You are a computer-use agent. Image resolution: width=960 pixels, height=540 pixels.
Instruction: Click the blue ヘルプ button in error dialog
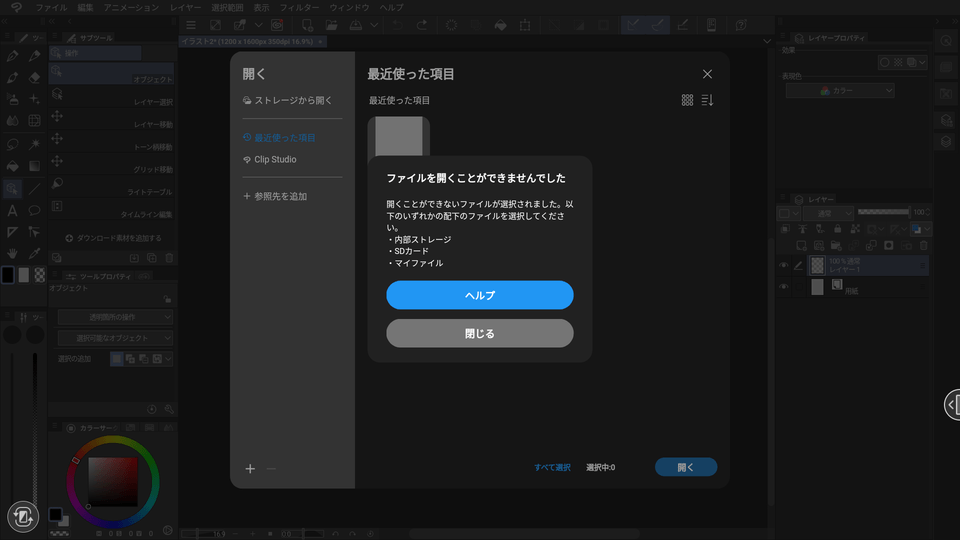coord(479,295)
